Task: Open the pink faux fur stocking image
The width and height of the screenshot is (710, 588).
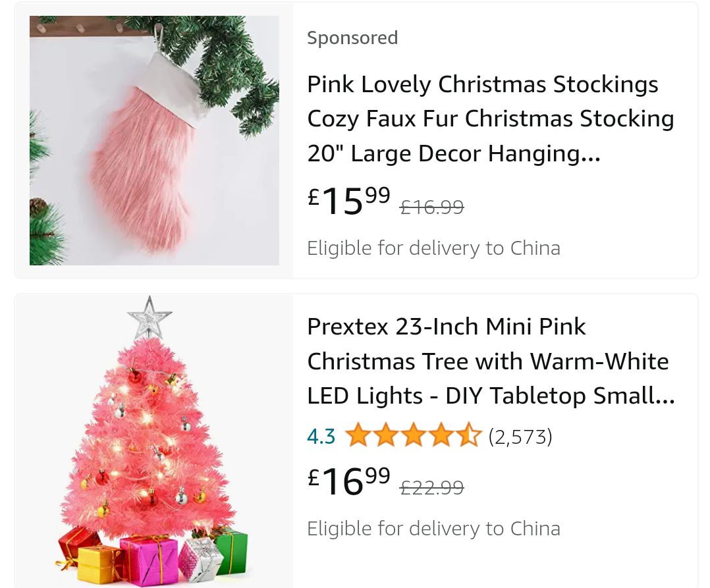Action: click(154, 140)
